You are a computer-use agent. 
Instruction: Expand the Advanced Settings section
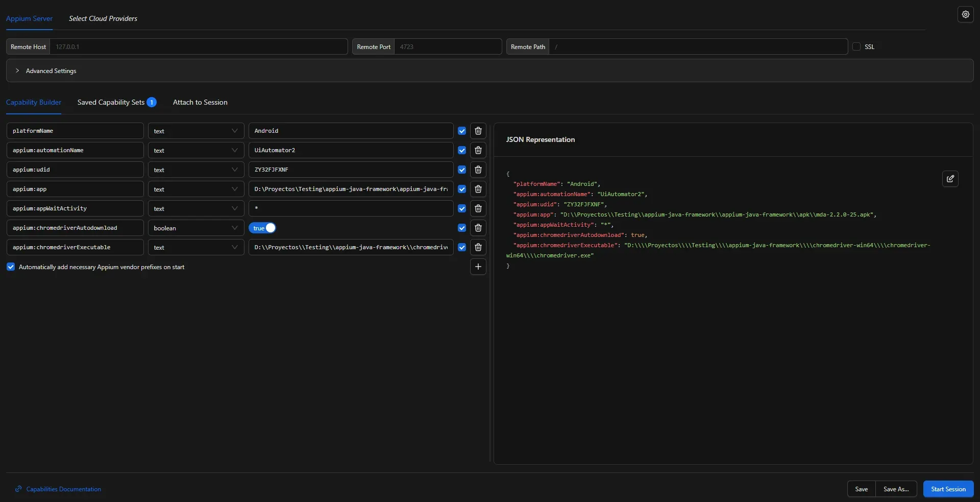489,70
